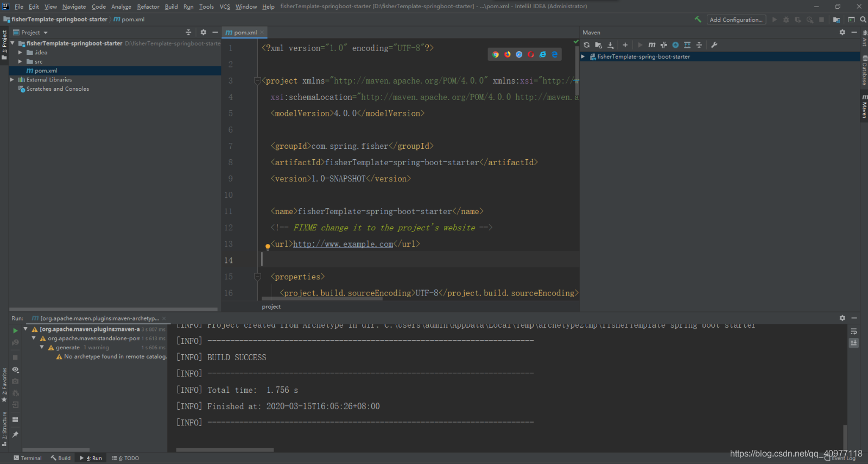868x464 pixels.
Task: Execute Maven goal with the m icon
Action: click(x=651, y=45)
